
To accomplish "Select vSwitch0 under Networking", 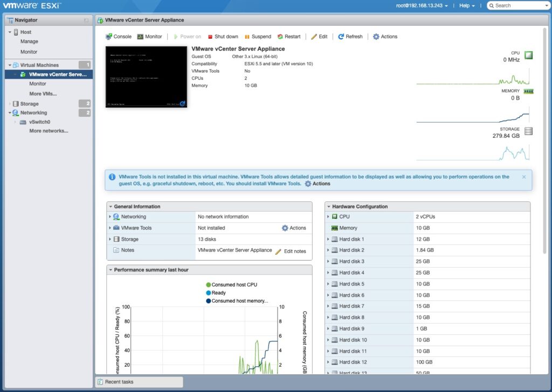I will point(39,122).
